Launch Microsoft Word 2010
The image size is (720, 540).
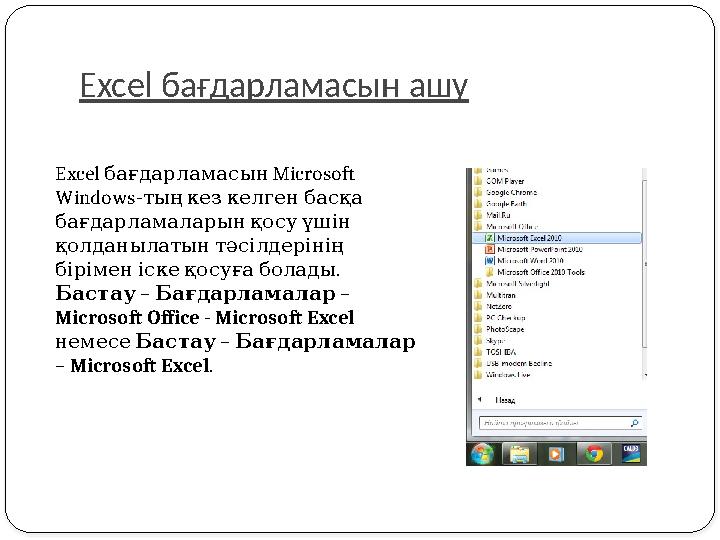tap(525, 261)
